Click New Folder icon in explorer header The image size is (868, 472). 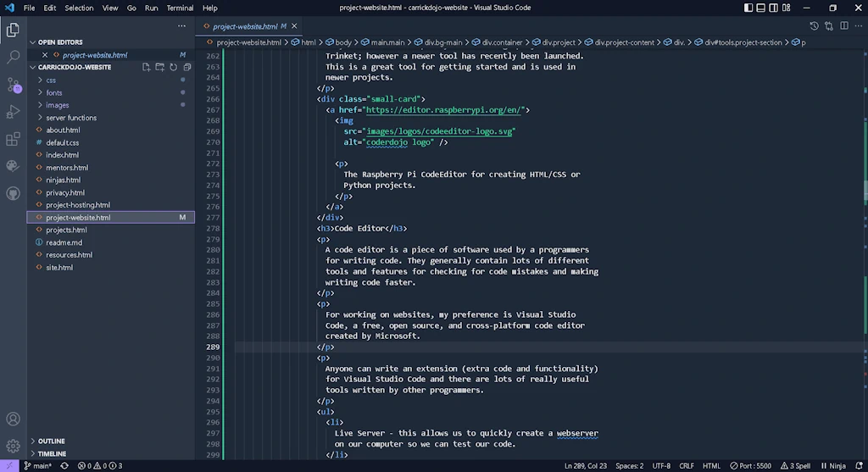160,67
